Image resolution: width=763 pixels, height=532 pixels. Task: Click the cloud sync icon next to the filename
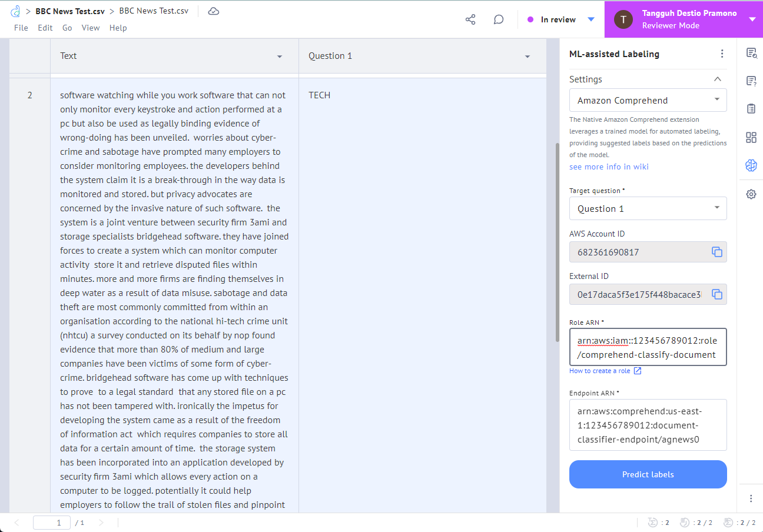213,10
